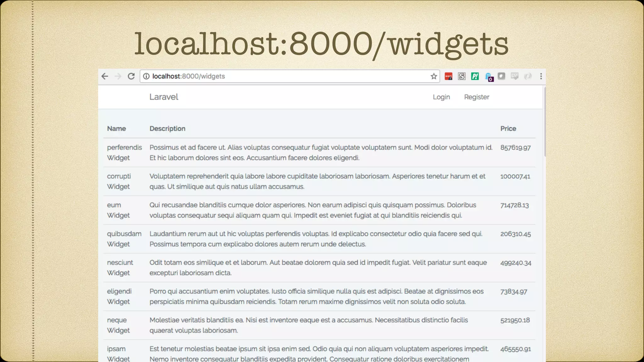The height and width of the screenshot is (362, 644).
Task: Click the gray shield extension icon
Action: tap(502, 76)
